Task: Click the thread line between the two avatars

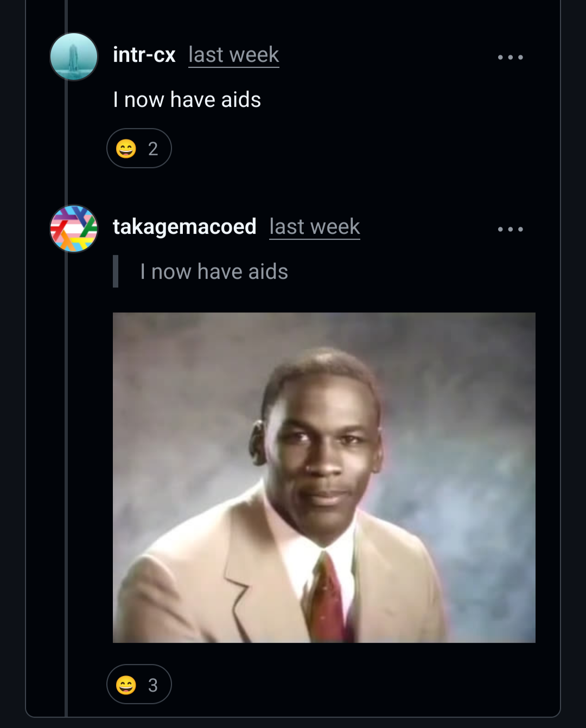Action: click(66, 142)
